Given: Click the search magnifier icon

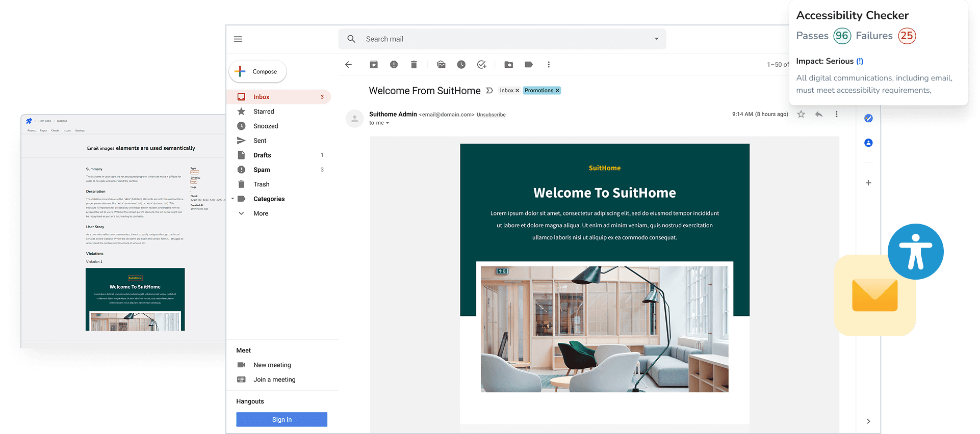Looking at the screenshot, I should 351,39.
